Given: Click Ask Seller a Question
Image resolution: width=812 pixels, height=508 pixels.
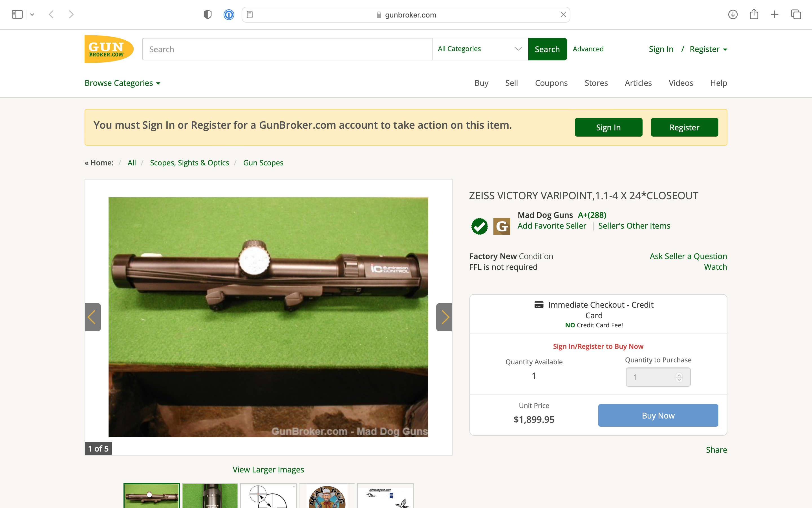Looking at the screenshot, I should pos(688,256).
